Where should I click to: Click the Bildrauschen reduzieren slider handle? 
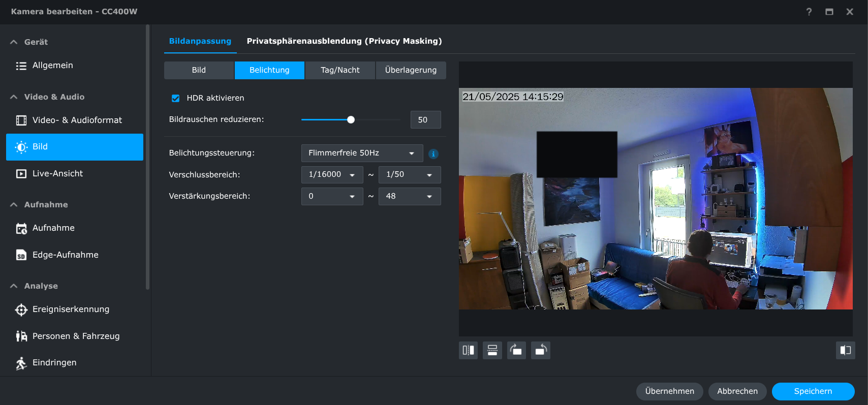[x=351, y=120]
